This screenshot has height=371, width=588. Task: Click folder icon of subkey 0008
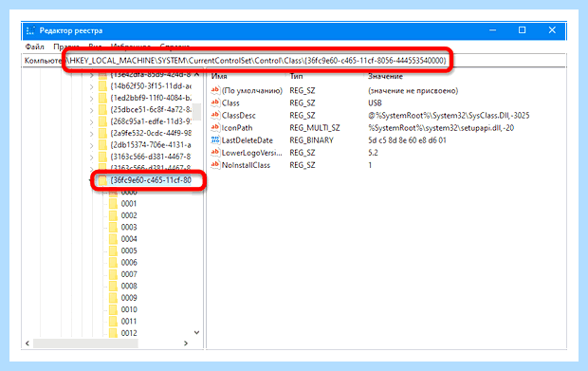click(113, 286)
